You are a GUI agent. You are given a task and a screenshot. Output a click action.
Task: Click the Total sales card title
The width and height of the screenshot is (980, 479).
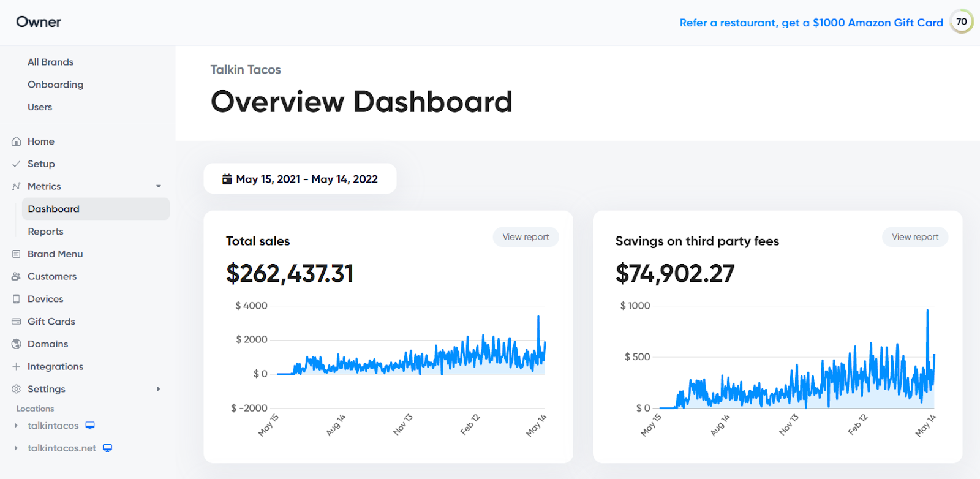pos(258,241)
